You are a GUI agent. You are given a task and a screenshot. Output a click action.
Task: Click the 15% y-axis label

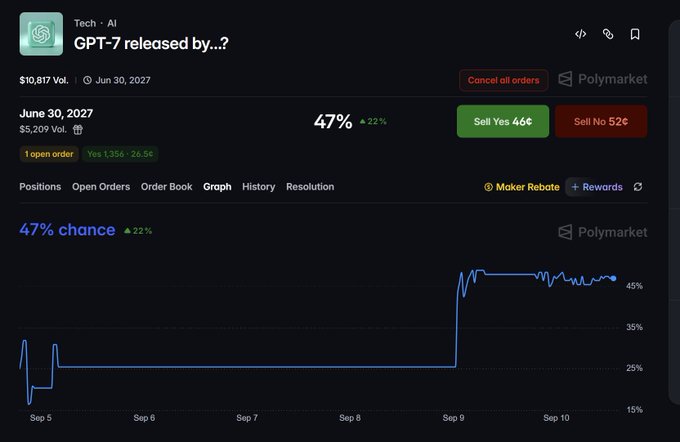pyautogui.click(x=634, y=409)
